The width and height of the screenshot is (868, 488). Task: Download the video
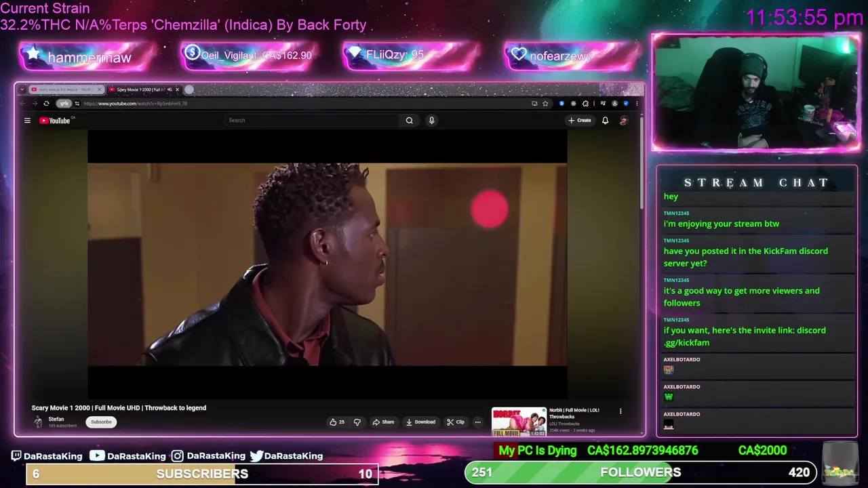[420, 422]
